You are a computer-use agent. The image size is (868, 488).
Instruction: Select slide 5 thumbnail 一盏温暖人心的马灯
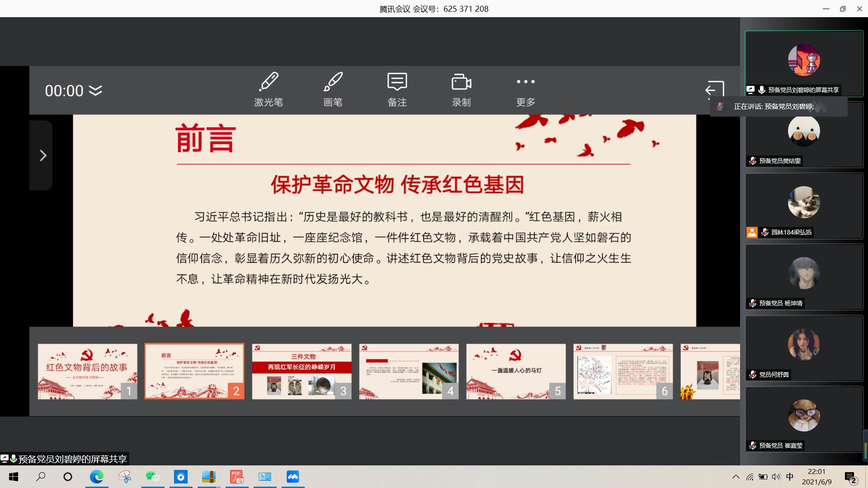coord(516,371)
